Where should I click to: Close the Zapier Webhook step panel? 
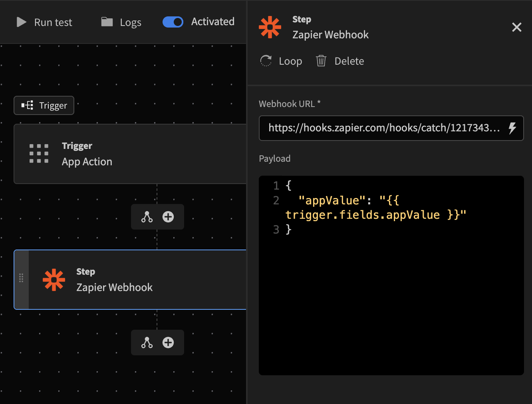(517, 27)
